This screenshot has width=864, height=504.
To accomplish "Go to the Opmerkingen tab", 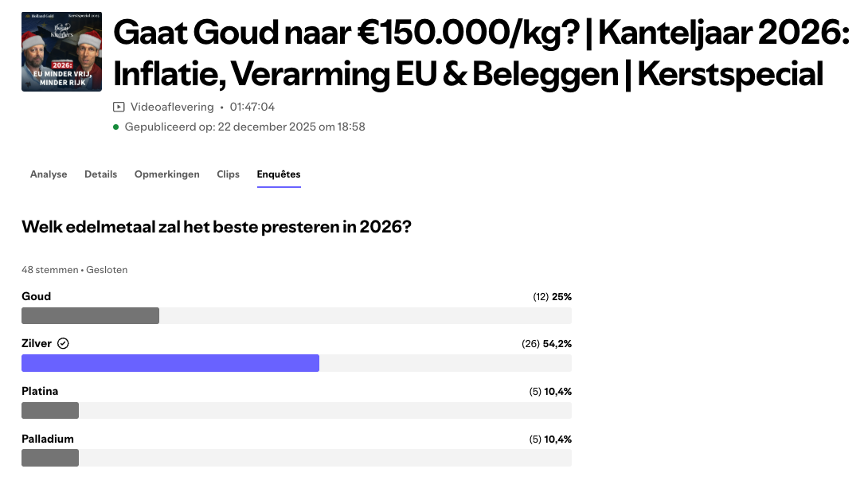I will [x=167, y=174].
